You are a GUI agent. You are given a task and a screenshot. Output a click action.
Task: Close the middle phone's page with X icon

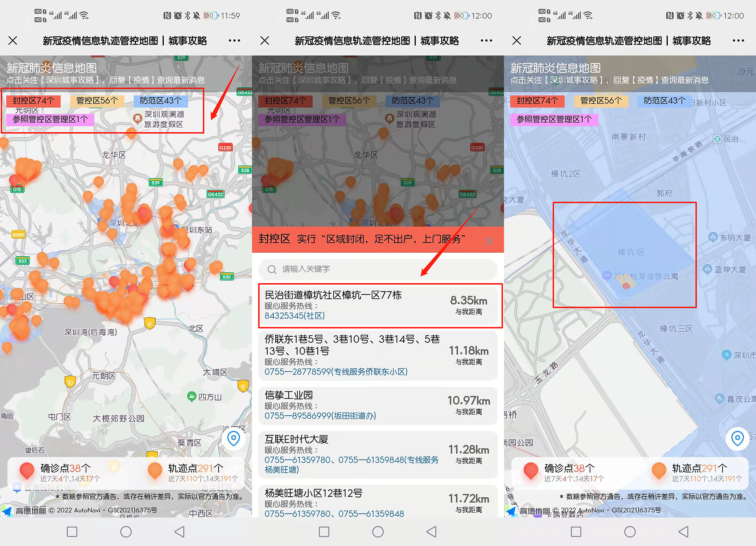tap(265, 41)
